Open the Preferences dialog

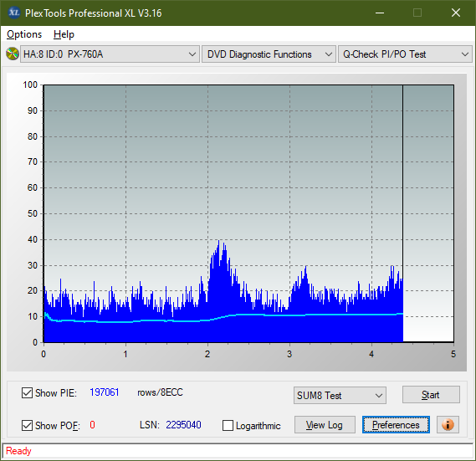(x=396, y=424)
